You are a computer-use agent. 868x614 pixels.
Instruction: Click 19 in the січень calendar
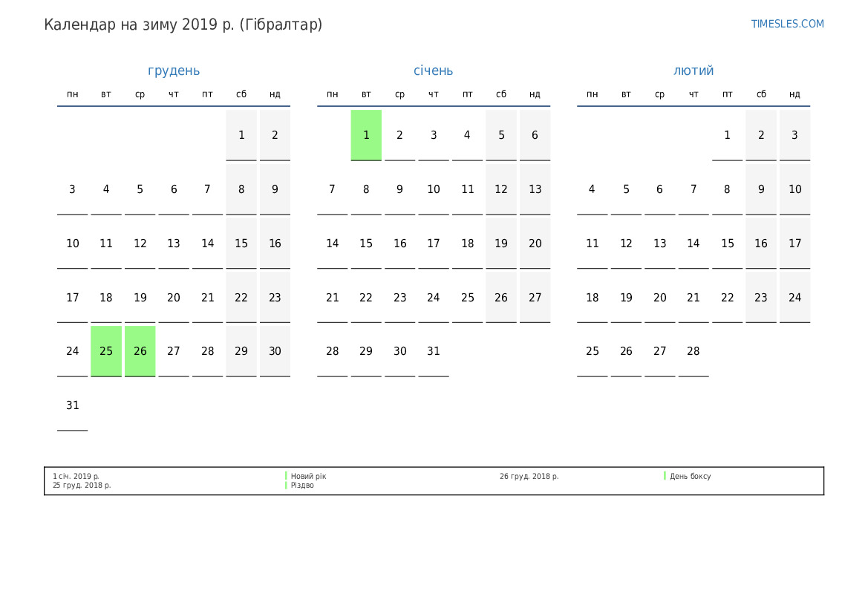pyautogui.click(x=501, y=243)
